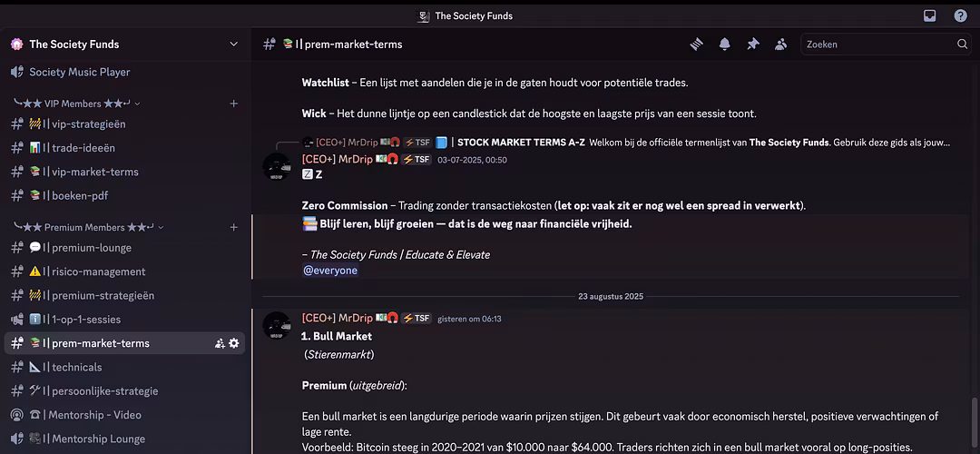Click the Help question mark icon
980x454 pixels.
pyautogui.click(x=960, y=15)
